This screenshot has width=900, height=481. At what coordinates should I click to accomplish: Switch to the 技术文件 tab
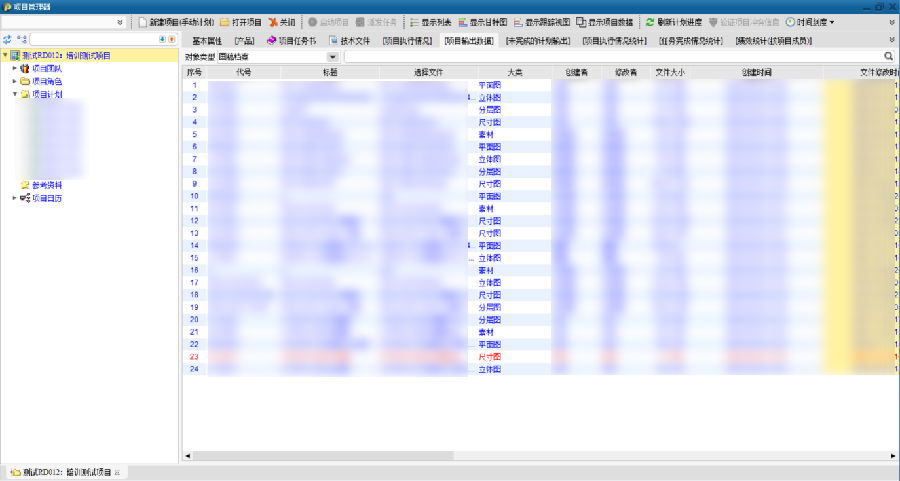[350, 41]
